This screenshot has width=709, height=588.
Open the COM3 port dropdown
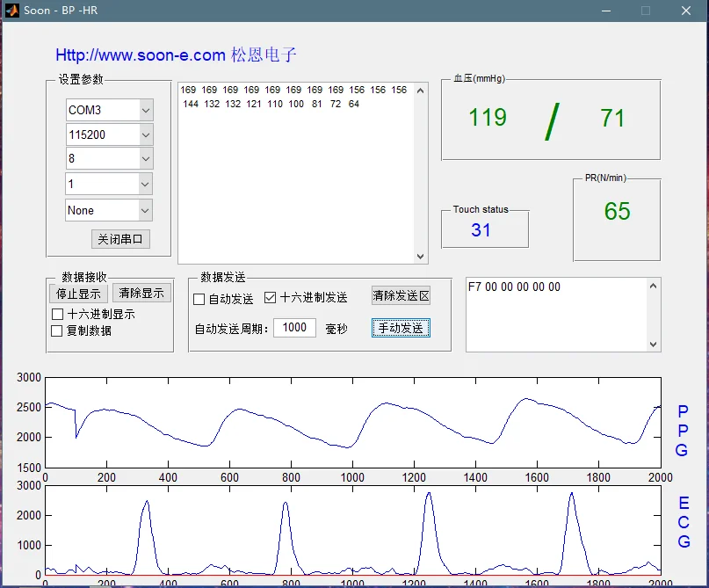[146, 110]
